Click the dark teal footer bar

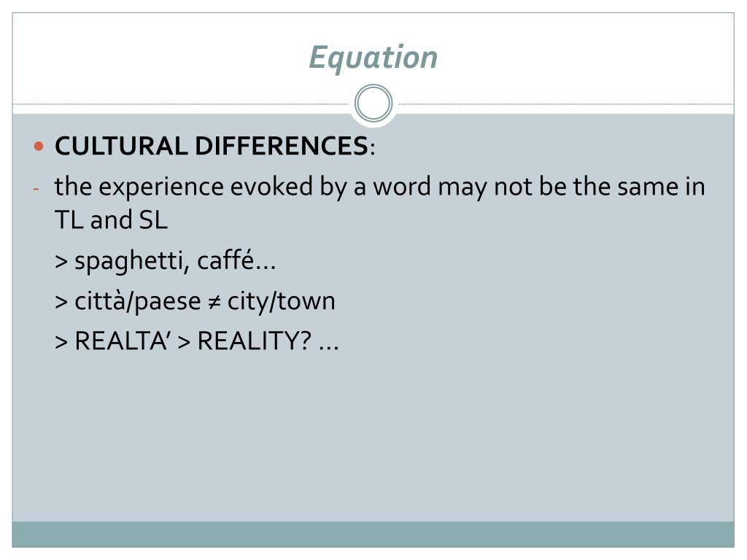coord(373,534)
